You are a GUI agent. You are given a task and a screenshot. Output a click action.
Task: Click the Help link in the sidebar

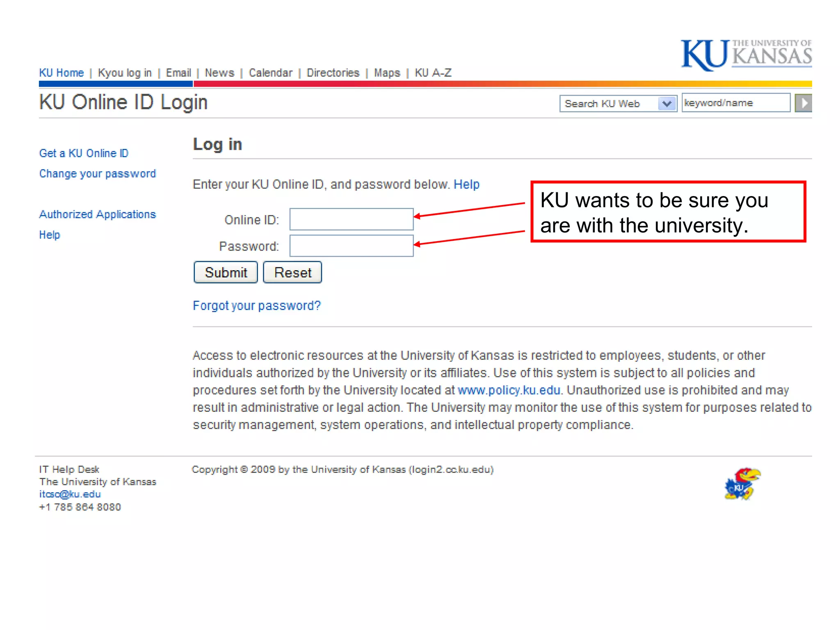[50, 235]
